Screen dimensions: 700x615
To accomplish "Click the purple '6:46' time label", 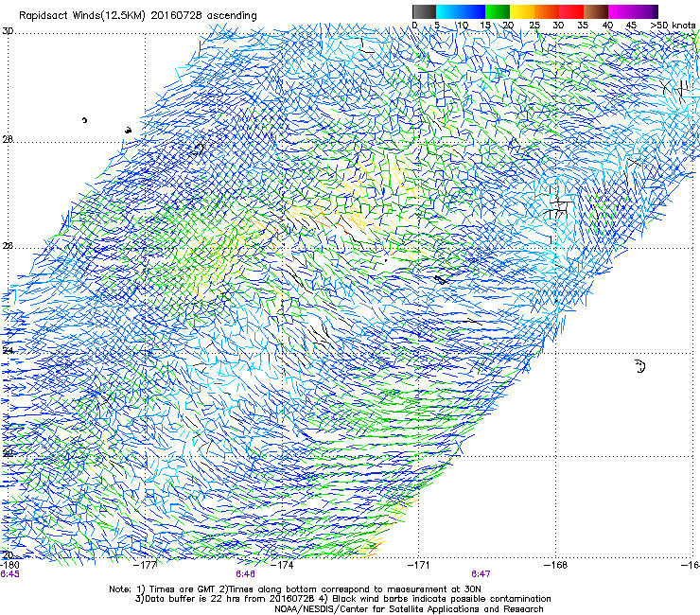I will [246, 574].
